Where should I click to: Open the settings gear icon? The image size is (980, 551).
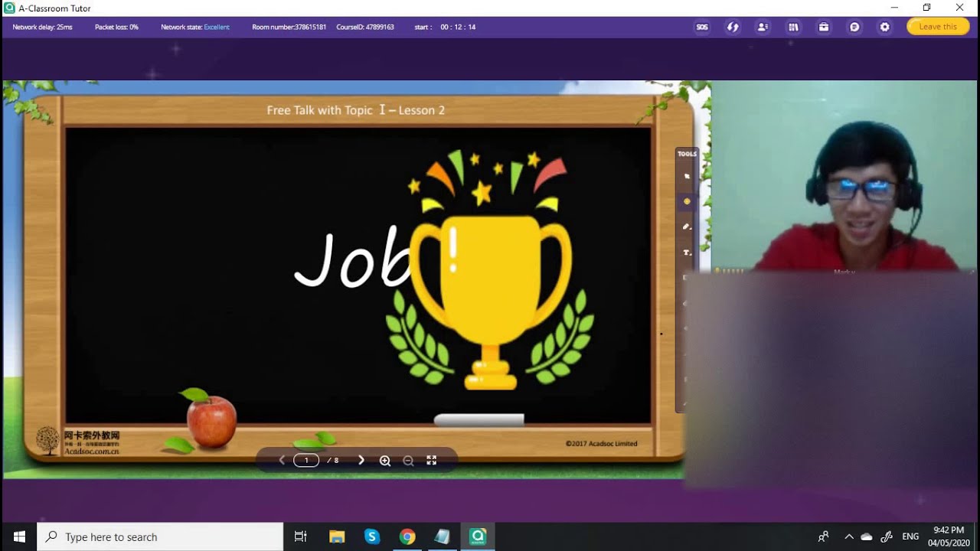(885, 27)
